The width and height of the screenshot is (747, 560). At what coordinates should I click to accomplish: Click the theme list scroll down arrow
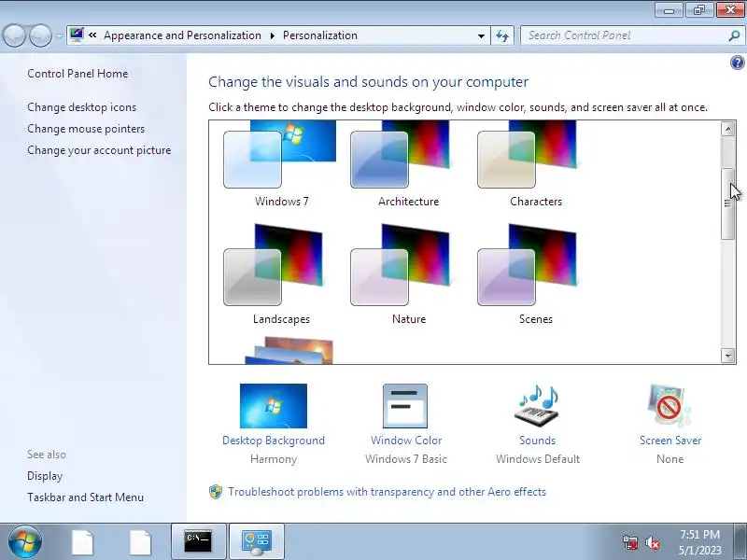727,356
